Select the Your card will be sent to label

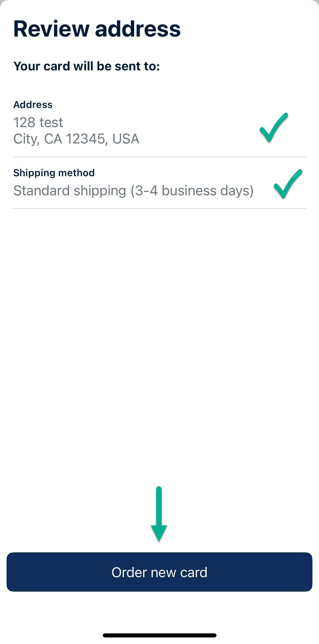point(87,66)
